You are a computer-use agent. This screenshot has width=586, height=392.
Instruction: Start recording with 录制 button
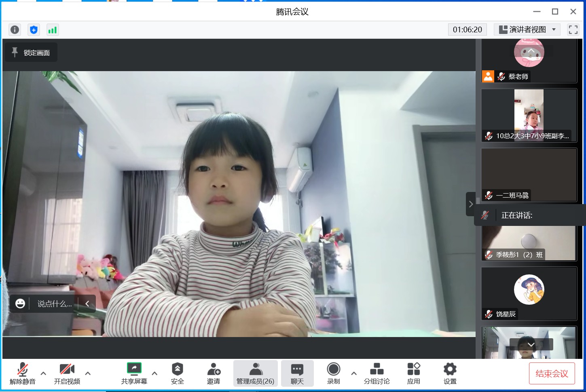click(333, 373)
